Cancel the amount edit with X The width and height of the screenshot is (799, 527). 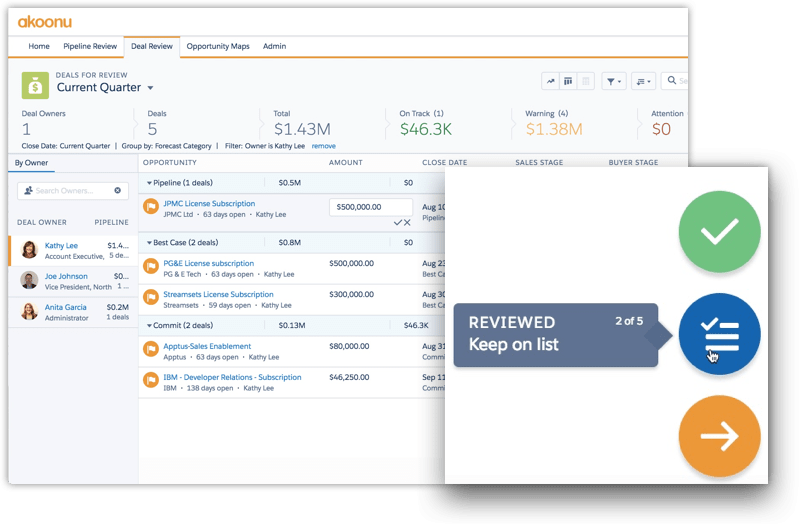pos(407,223)
